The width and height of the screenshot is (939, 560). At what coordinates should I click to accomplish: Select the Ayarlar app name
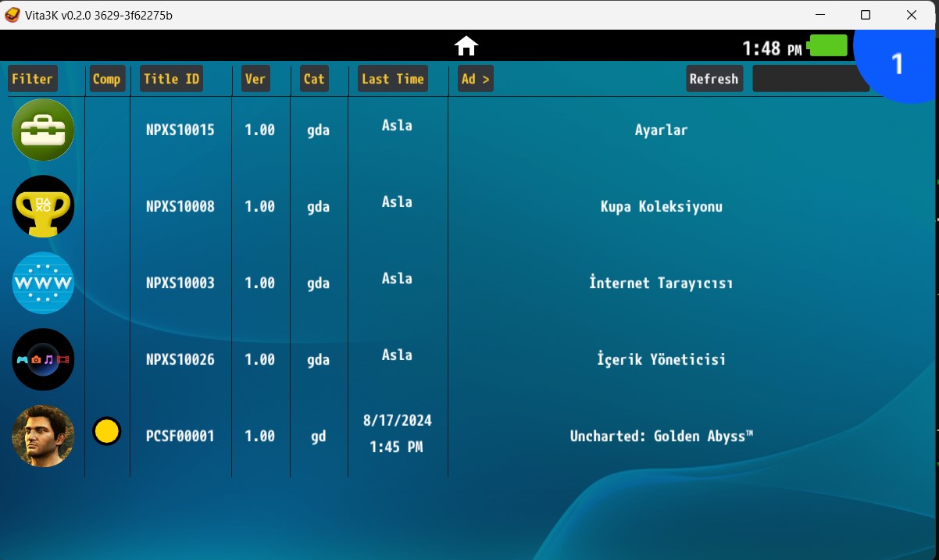661,130
